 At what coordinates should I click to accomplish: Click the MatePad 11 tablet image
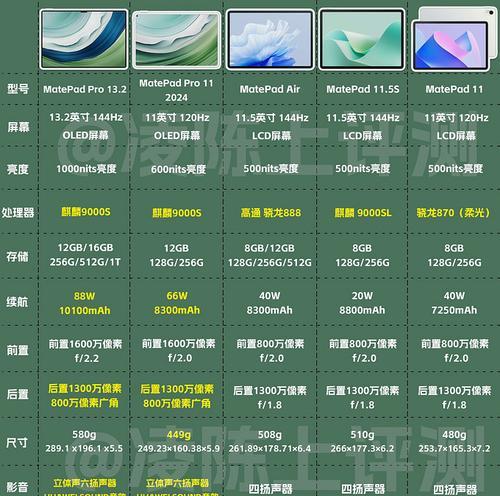[x=454, y=39]
